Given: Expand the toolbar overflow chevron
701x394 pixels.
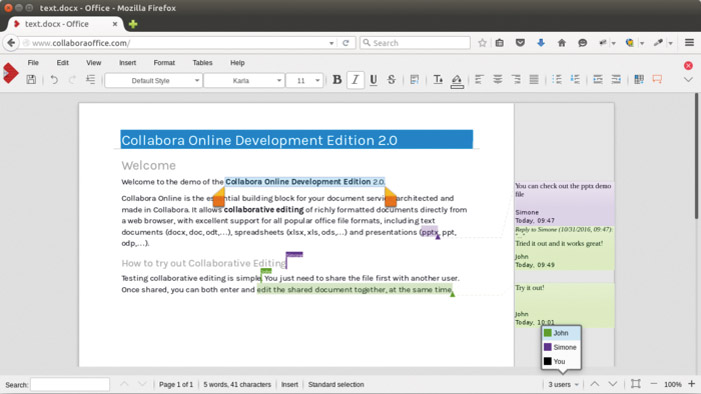Looking at the screenshot, I should point(688,80).
